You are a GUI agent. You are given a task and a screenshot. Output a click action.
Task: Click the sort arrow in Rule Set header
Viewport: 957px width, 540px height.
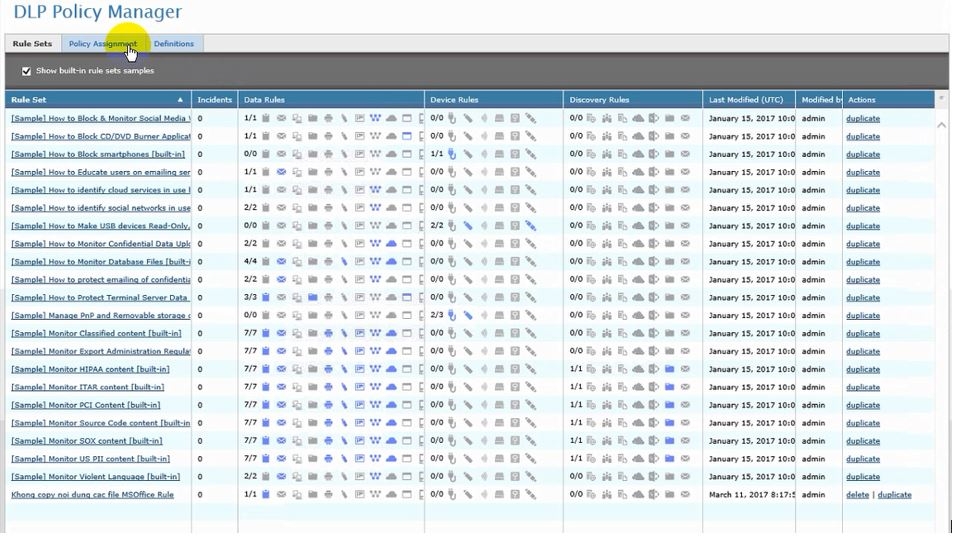pyautogui.click(x=180, y=100)
